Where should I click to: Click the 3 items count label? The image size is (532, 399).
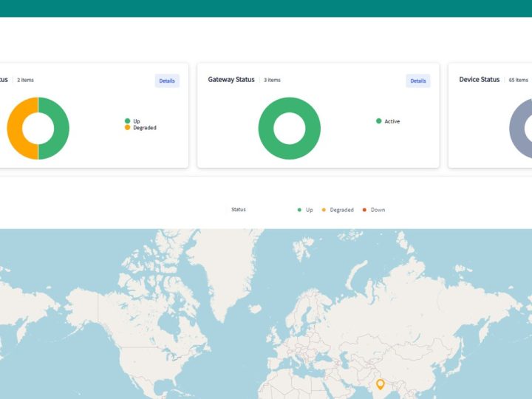tap(272, 80)
